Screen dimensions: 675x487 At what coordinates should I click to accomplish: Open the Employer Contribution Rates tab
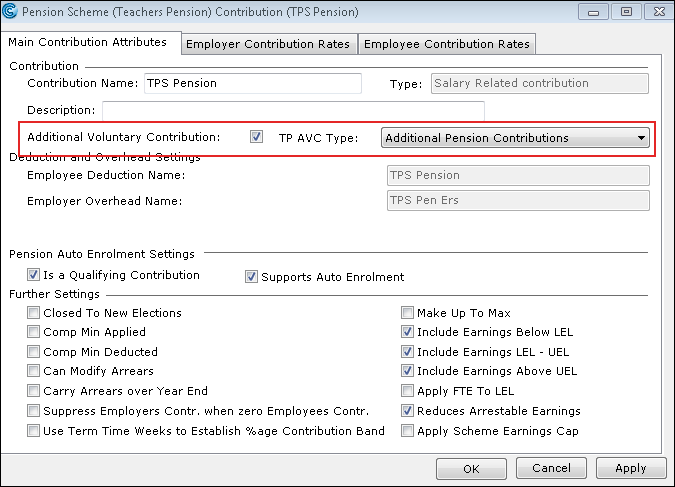268,44
